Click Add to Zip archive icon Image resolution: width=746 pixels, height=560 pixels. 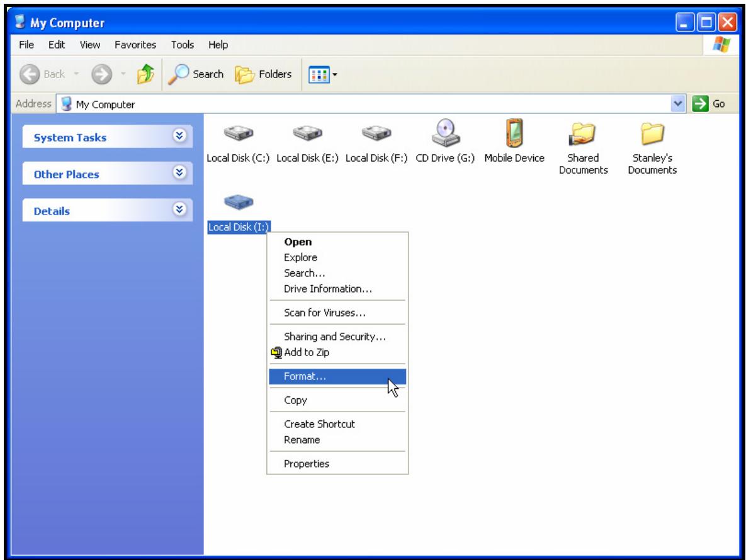tap(276, 352)
